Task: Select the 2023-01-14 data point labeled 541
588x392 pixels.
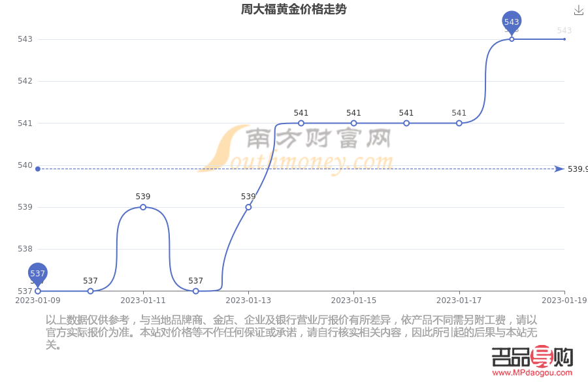Action: (x=301, y=123)
